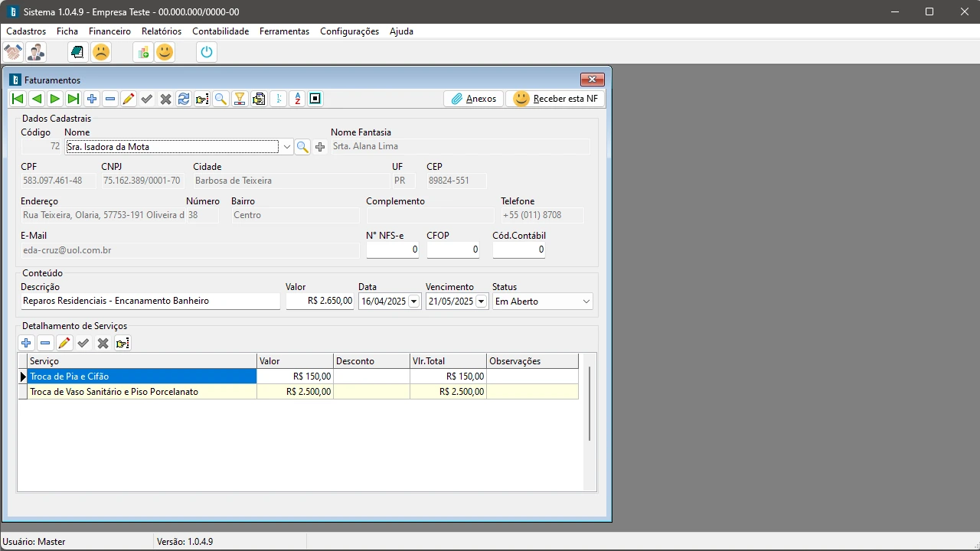Expand the Nome combo box dropdown

click(x=286, y=147)
